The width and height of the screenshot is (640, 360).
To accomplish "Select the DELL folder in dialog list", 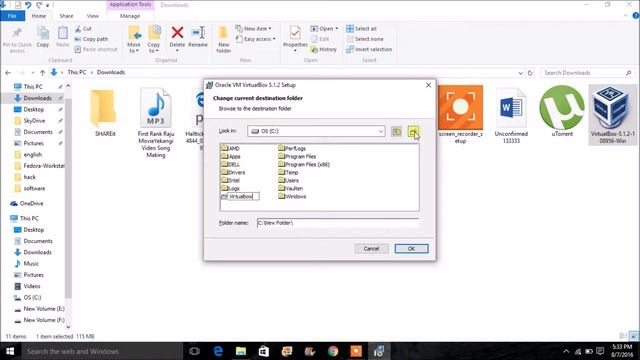I will 231,164.
